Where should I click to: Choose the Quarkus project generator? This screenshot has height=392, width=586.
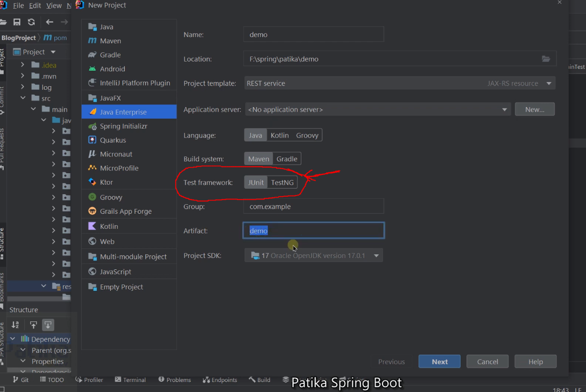click(x=129, y=140)
